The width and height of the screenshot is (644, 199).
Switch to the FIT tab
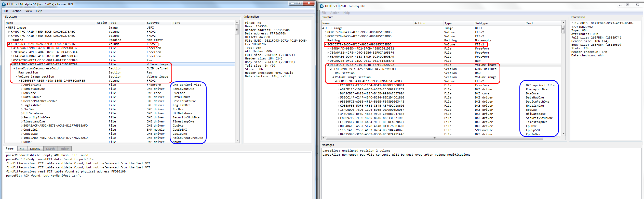[22, 149]
